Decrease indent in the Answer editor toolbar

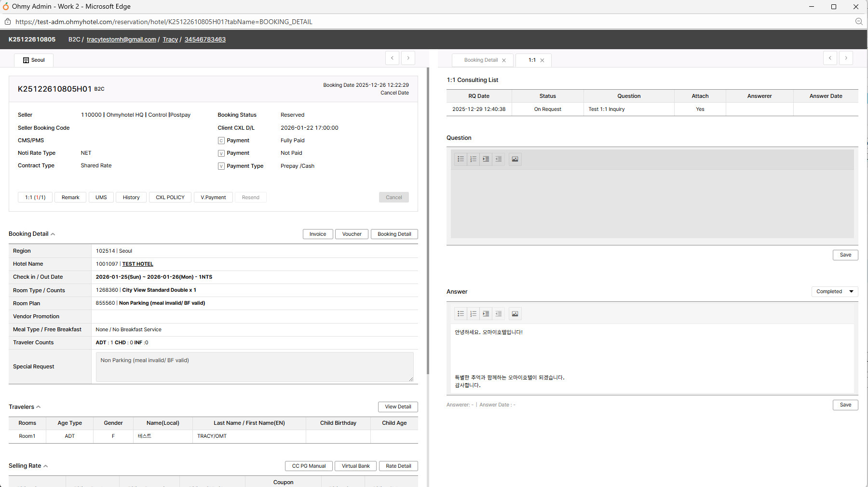tap(499, 314)
